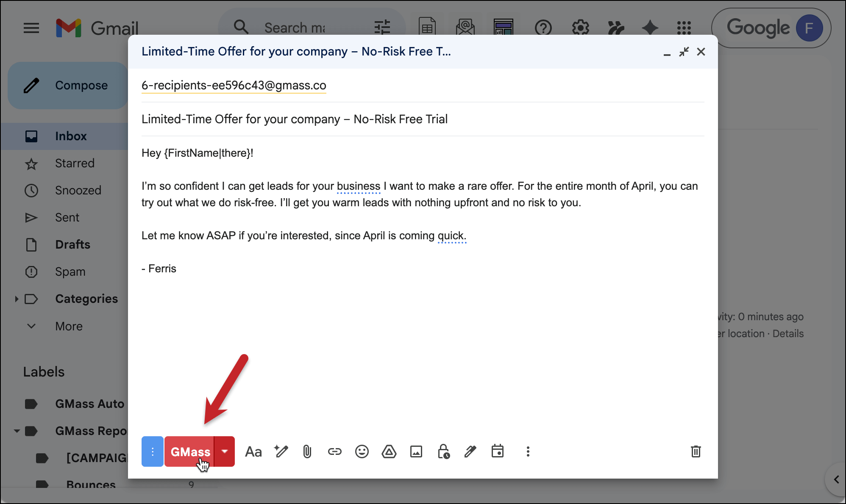
Task: Open more compose options three-dot menu
Action: pos(528,451)
